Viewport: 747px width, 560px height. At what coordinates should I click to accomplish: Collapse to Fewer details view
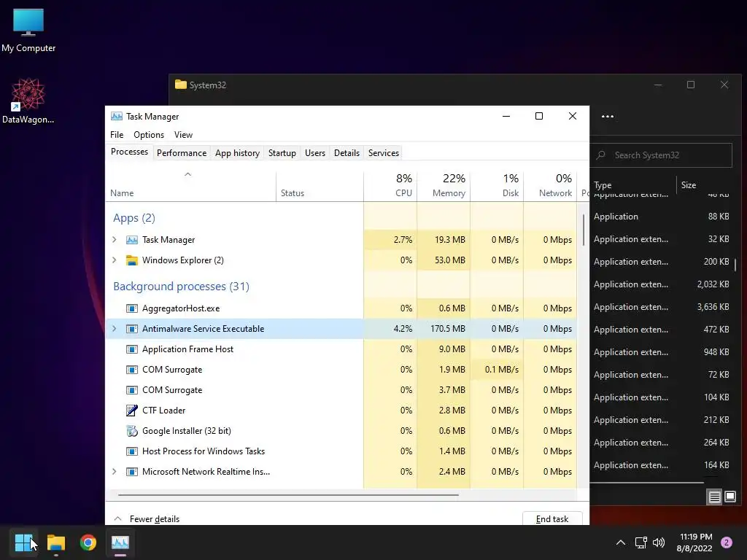point(147,518)
